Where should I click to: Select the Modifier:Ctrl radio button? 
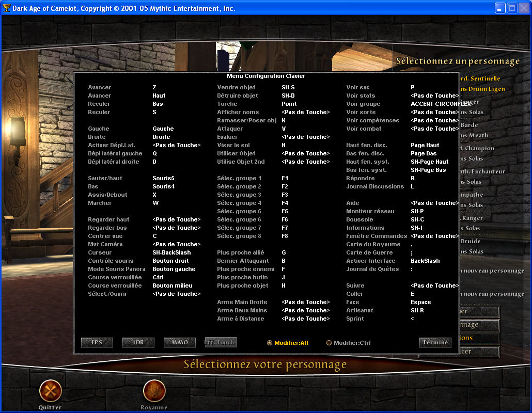[329, 343]
